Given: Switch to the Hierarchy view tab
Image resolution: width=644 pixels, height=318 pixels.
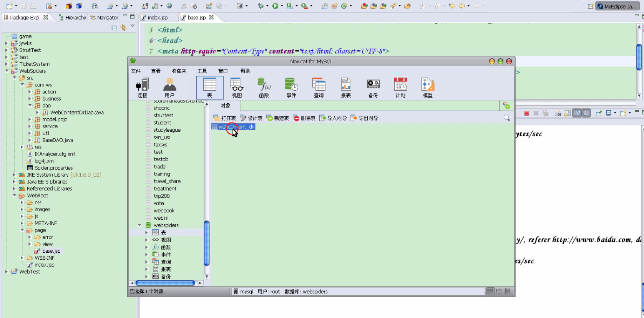Looking at the screenshot, I should (x=72, y=18).
